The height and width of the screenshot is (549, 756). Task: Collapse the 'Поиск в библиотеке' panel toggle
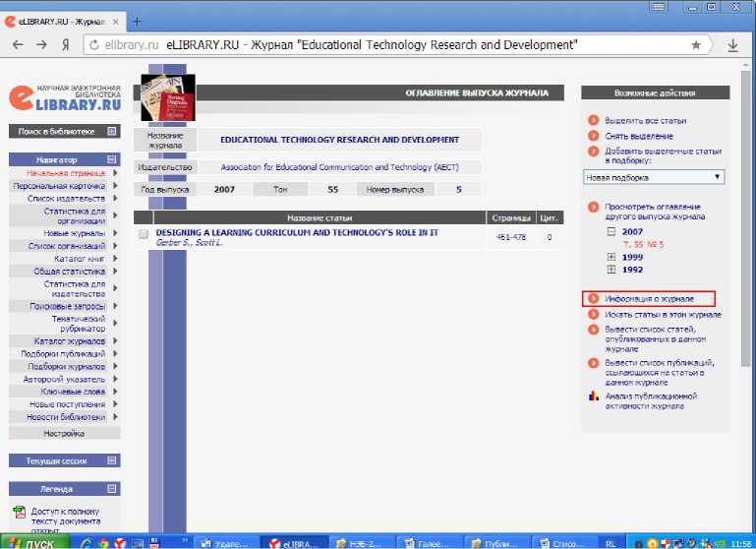(112, 131)
